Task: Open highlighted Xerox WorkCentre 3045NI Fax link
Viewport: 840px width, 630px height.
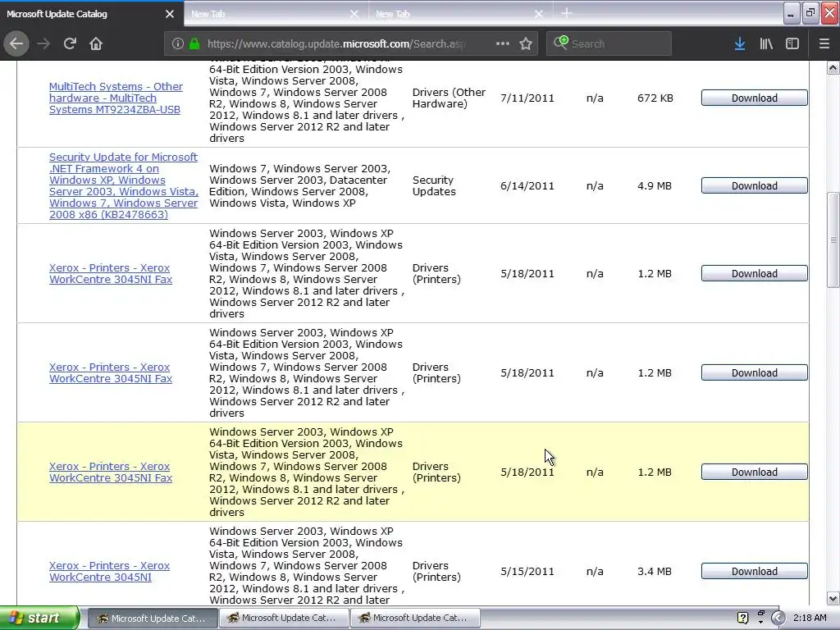Action: [111, 472]
